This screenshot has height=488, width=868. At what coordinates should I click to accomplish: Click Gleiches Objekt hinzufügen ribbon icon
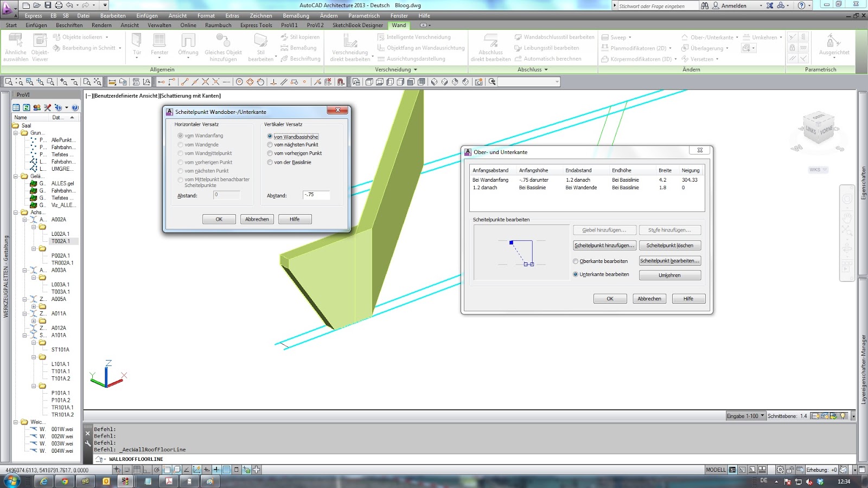(x=223, y=47)
